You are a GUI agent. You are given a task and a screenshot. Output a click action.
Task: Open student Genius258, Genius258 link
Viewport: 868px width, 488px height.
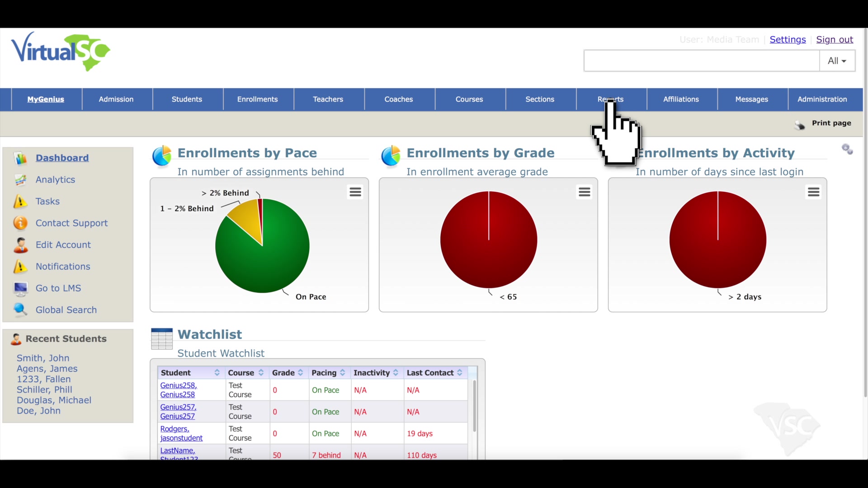click(179, 390)
